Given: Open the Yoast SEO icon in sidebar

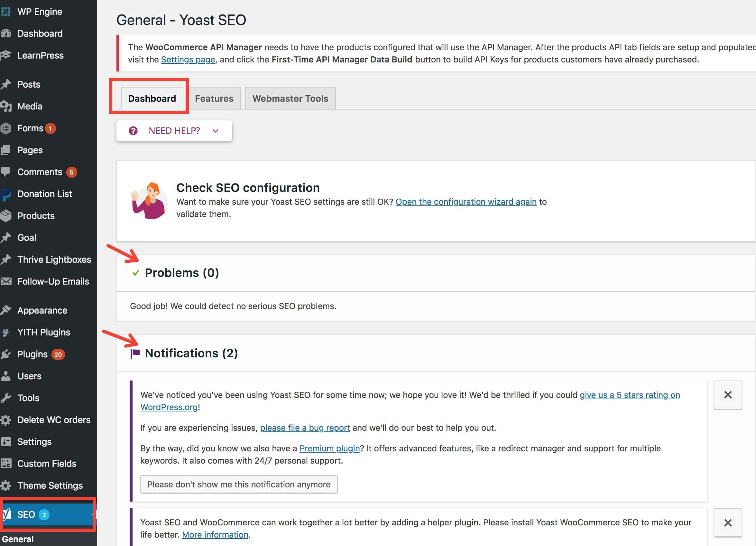Looking at the screenshot, I should [x=7, y=514].
